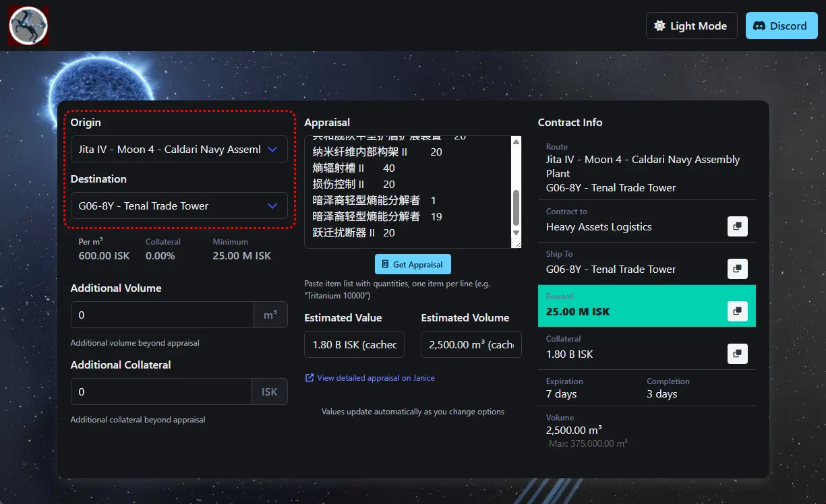Click the 25.00 M ISK minimum value

point(242,256)
